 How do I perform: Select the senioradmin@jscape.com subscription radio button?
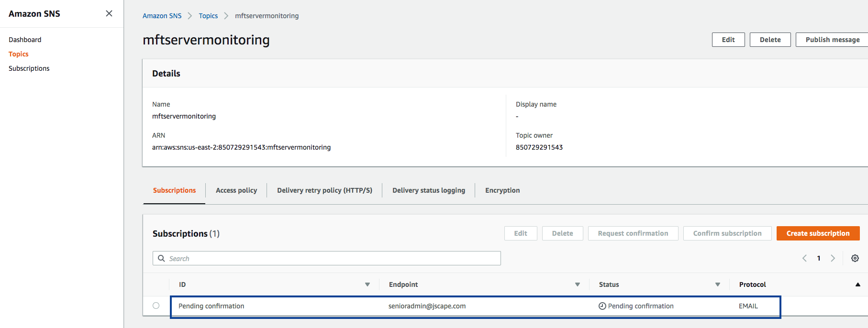pos(156,306)
